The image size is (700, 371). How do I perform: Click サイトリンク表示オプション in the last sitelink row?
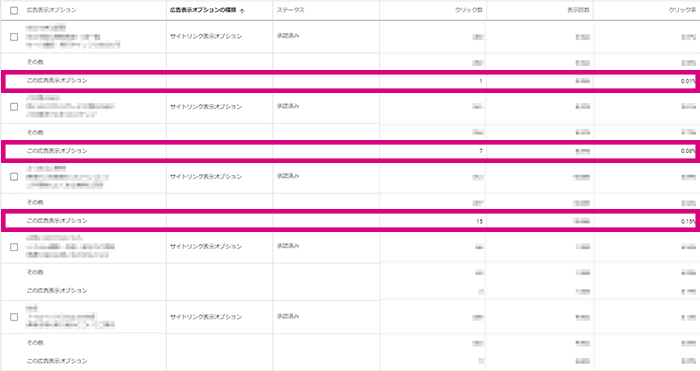click(x=206, y=317)
